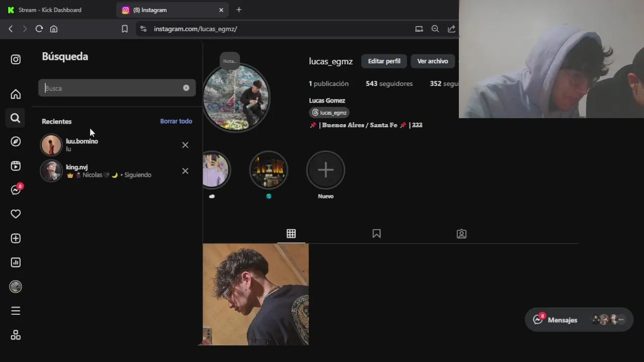
Task: Open the profile note bubble
Action: click(229, 61)
